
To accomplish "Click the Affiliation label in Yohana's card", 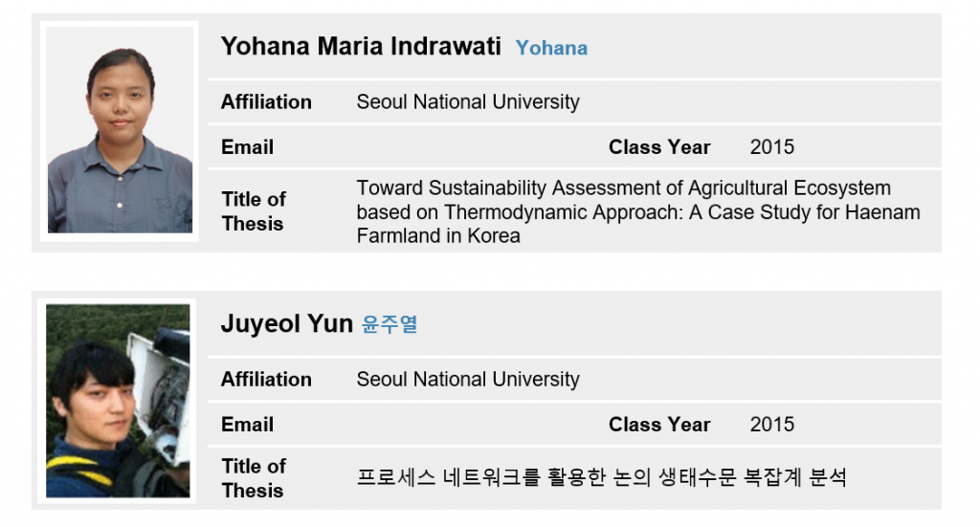I will coord(266,101).
